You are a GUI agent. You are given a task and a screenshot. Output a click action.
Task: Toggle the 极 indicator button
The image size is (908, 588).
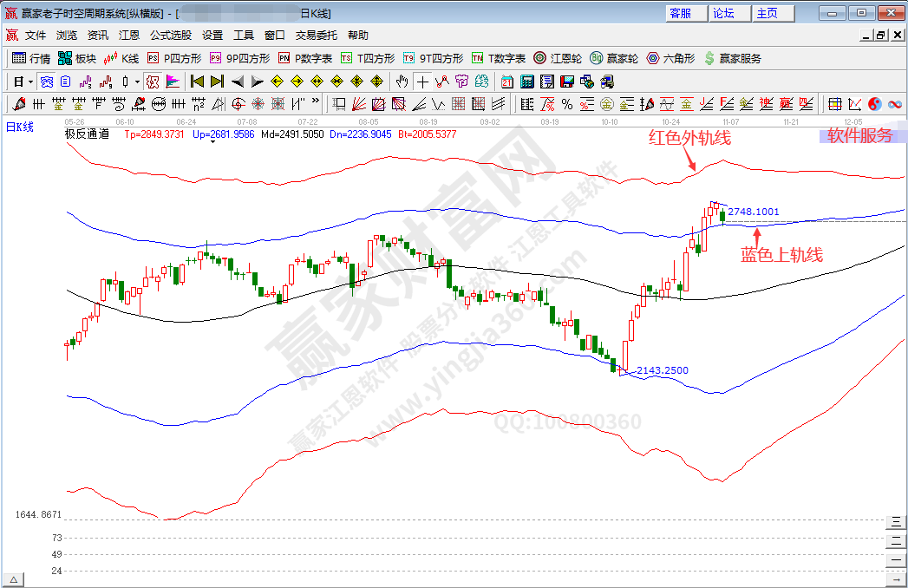click(x=153, y=82)
